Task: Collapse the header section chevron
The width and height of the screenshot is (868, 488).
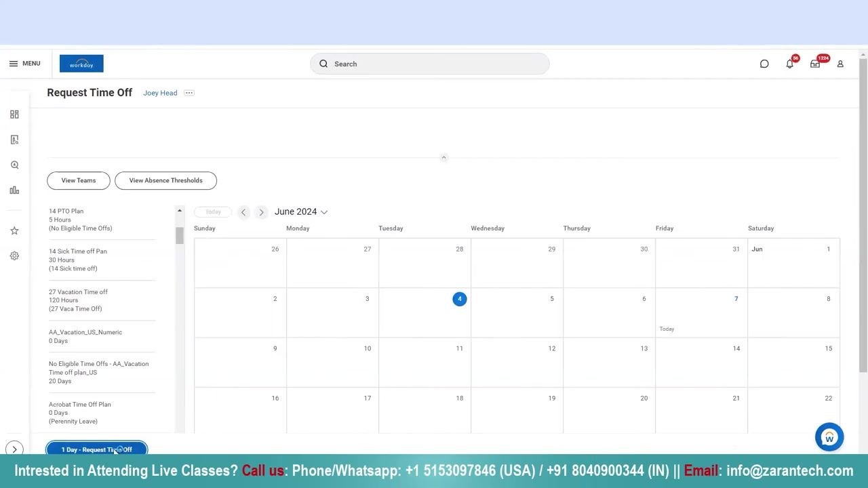Action: [x=444, y=157]
